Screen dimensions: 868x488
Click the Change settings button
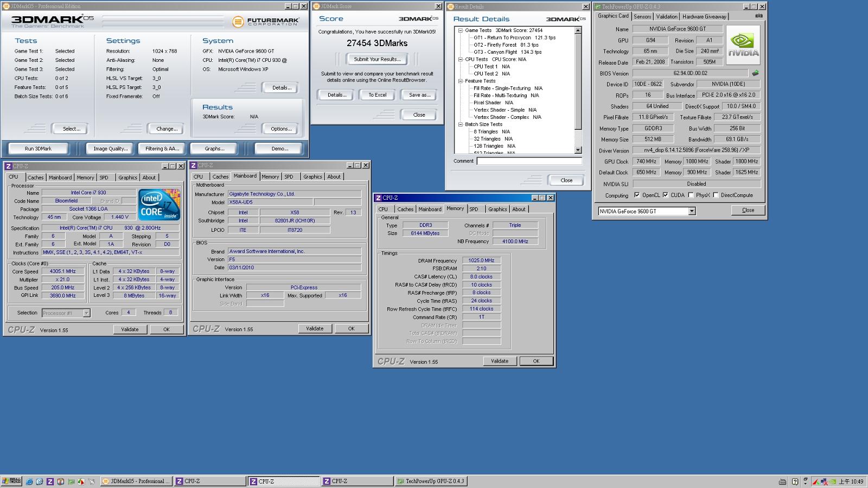(167, 129)
